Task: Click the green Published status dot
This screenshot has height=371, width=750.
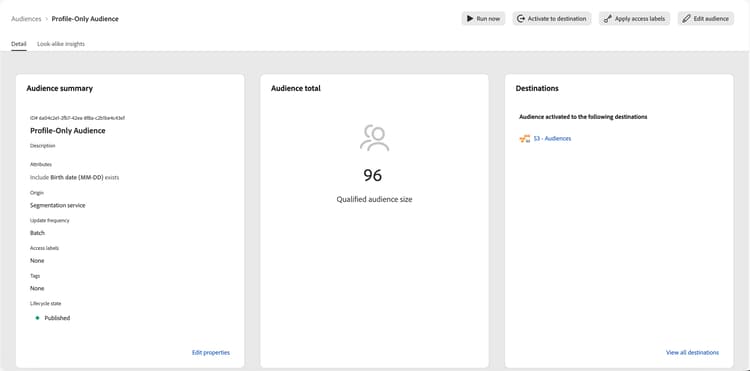Action: tap(37, 318)
